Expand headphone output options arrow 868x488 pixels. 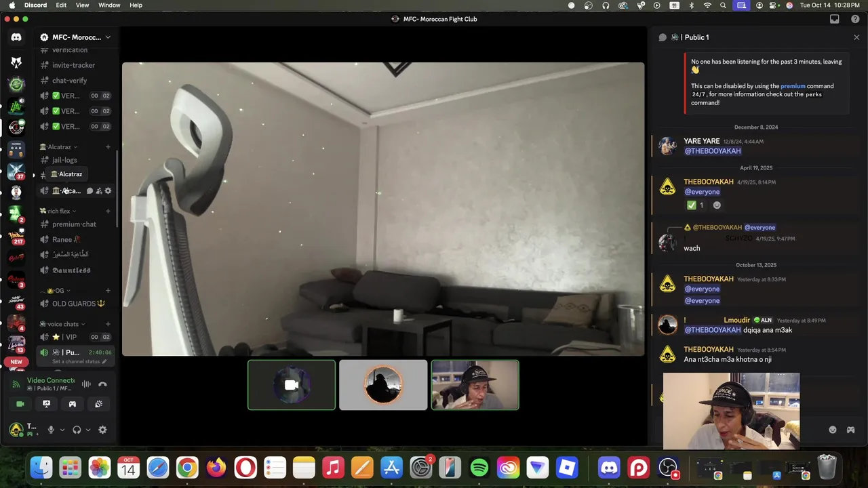[x=87, y=430]
